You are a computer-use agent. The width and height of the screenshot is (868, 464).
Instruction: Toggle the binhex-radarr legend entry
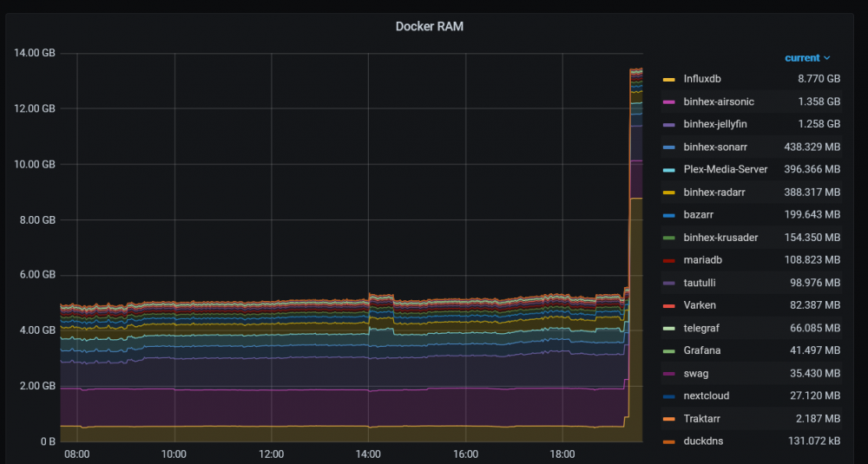pos(714,193)
